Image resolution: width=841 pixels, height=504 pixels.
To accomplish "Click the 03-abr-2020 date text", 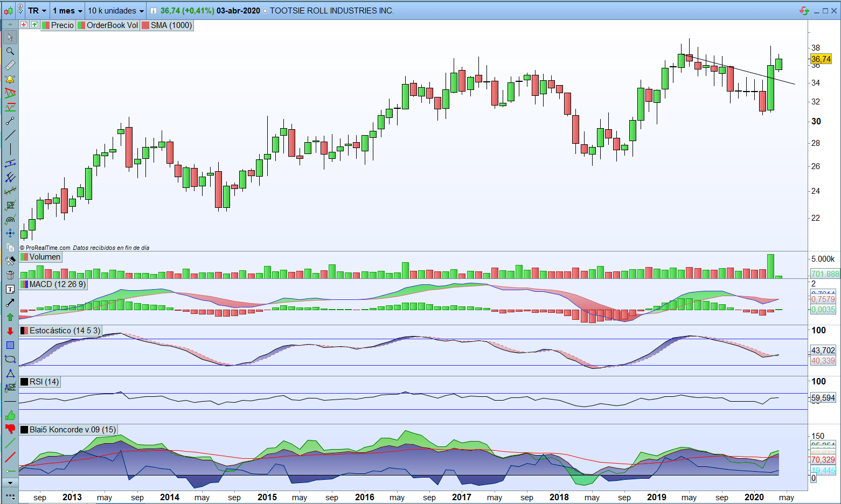I will pyautogui.click(x=238, y=11).
